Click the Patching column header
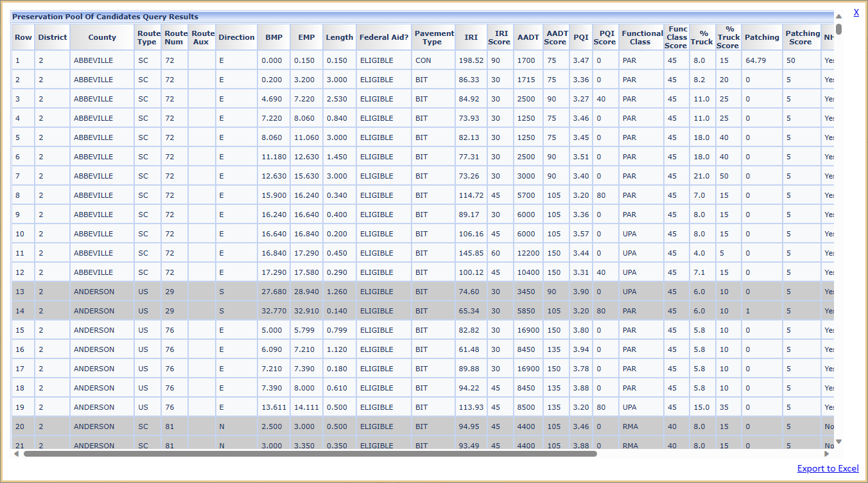 click(x=762, y=37)
